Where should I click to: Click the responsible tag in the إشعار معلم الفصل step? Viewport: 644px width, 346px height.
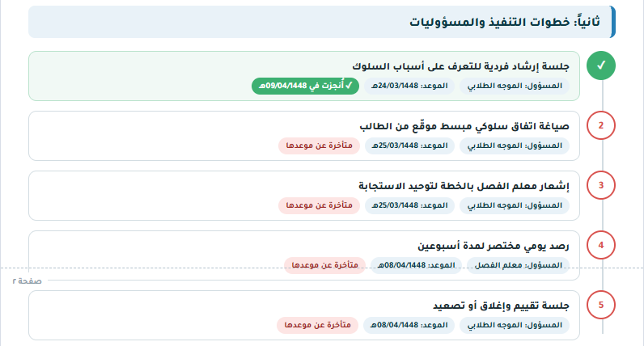point(515,205)
